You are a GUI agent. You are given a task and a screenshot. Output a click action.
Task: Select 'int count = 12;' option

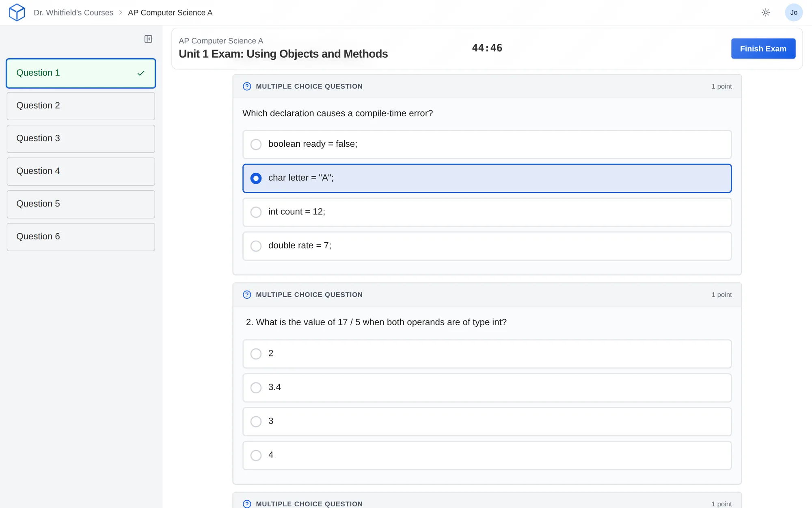pyautogui.click(x=487, y=212)
